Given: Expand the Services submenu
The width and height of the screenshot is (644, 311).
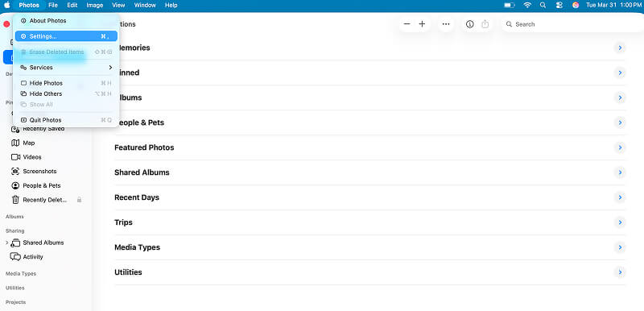Looking at the screenshot, I should coord(66,68).
